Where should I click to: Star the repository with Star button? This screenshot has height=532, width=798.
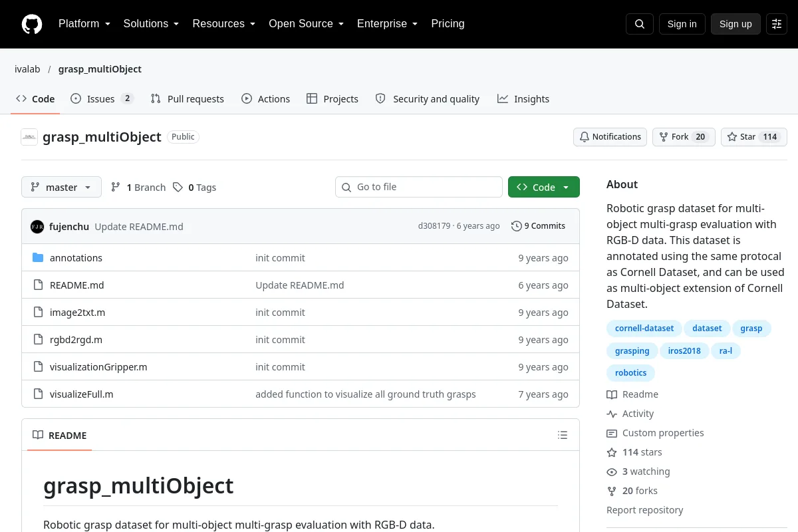pyautogui.click(x=754, y=137)
